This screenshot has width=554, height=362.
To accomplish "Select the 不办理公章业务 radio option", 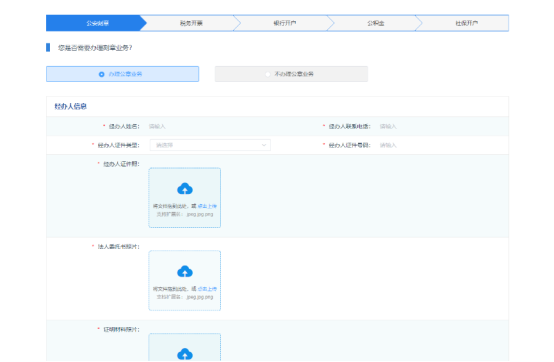I will [291, 74].
